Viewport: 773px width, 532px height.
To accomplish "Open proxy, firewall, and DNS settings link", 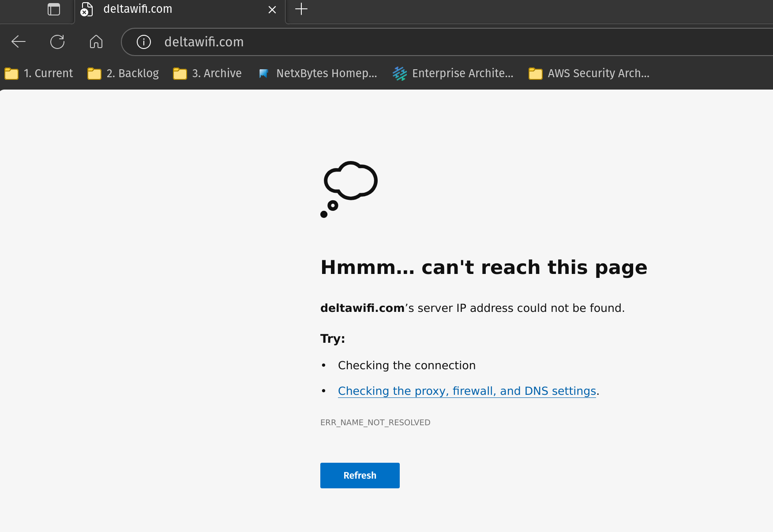I will coord(467,391).
